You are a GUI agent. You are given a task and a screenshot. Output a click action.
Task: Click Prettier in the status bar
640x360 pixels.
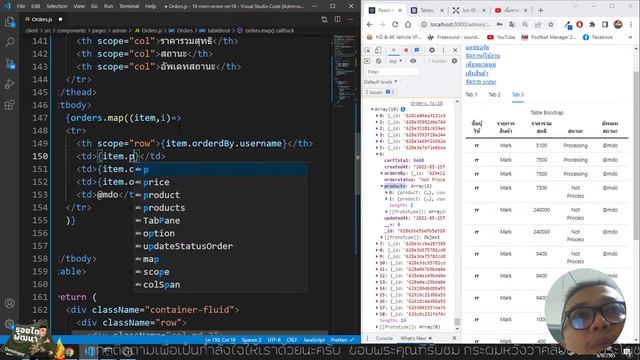coord(342,340)
